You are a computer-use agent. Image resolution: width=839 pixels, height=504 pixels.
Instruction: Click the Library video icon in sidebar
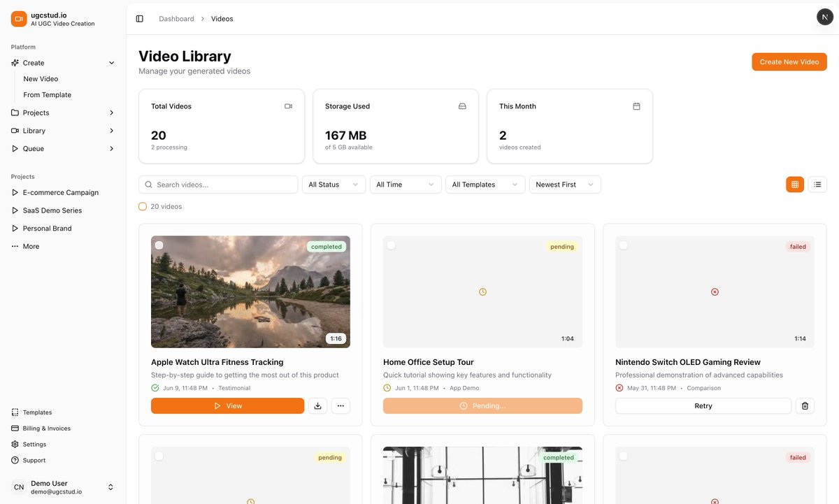point(15,131)
